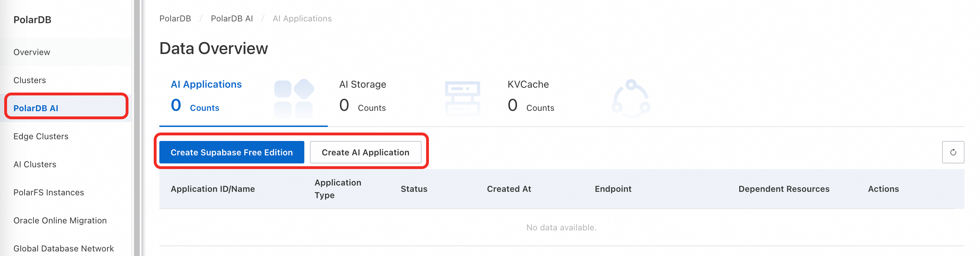Screen dimensions: 980x256
Task: Click the Data Overview heading
Action: pos(213,49)
